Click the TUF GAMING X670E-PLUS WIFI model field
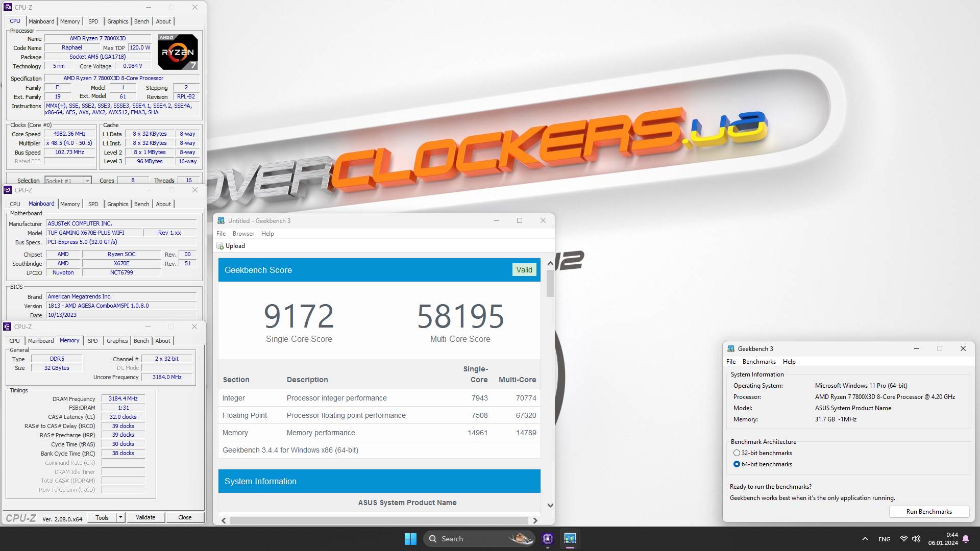This screenshot has width=980, height=551. [x=94, y=233]
